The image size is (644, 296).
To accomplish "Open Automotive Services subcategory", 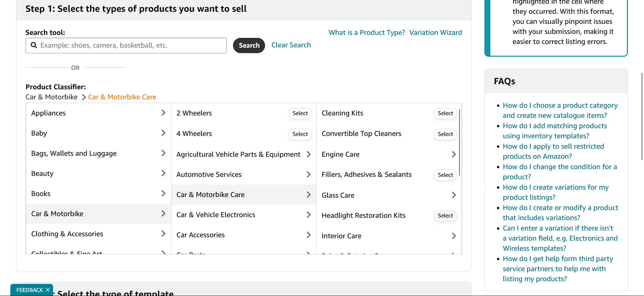I will click(244, 175).
